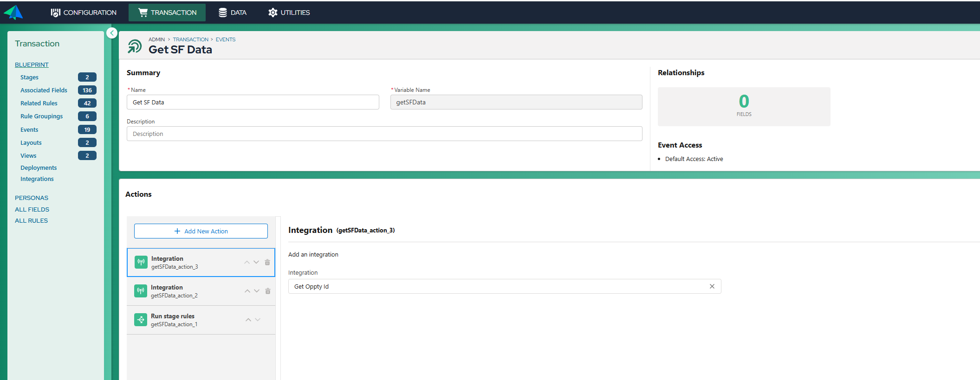Move getSFData_action_3 up with the arrow
This screenshot has height=380, width=980.
coord(247,263)
